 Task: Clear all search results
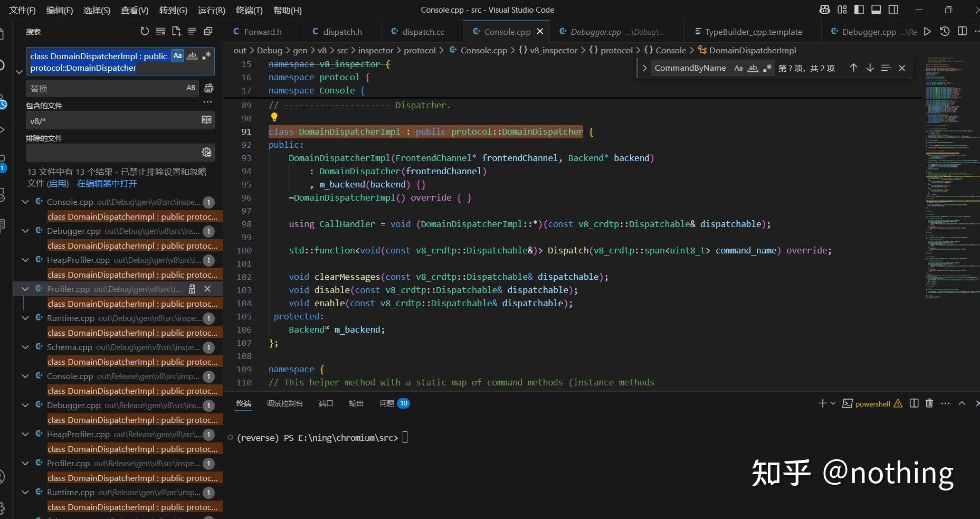pos(160,32)
